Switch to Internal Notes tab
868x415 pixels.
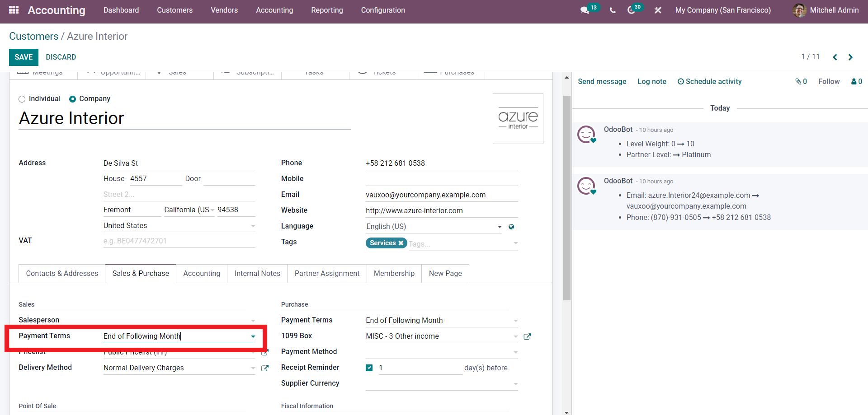tap(257, 274)
